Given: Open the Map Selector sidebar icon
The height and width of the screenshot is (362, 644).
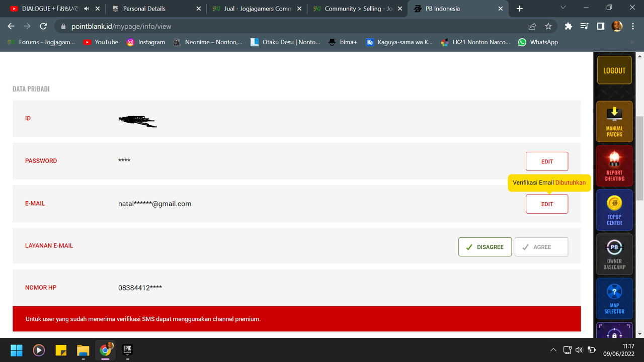Looking at the screenshot, I should click(614, 299).
